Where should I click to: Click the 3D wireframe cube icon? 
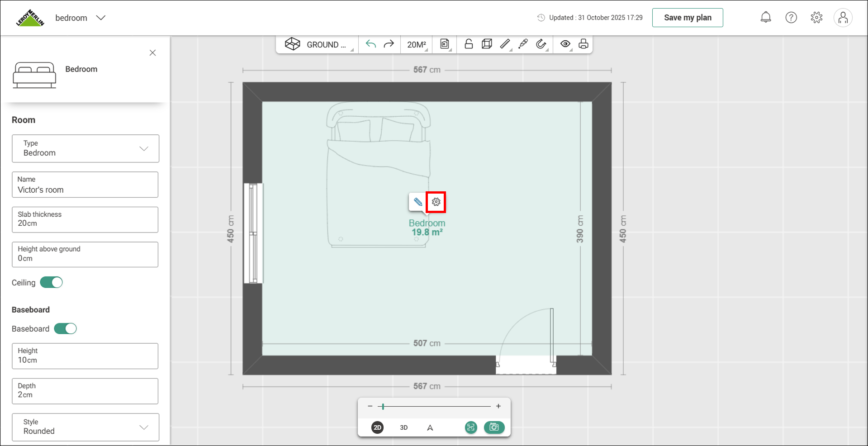487,44
